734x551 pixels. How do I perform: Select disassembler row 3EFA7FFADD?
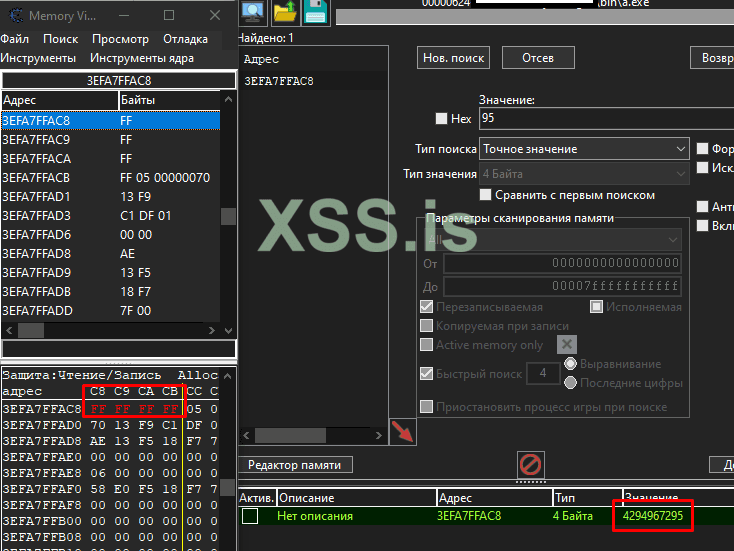(x=110, y=310)
